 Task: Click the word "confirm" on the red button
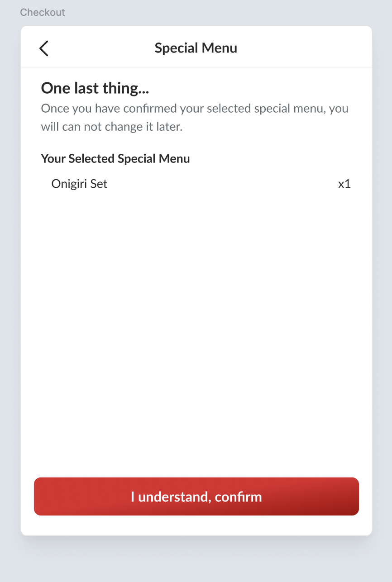coord(239,497)
